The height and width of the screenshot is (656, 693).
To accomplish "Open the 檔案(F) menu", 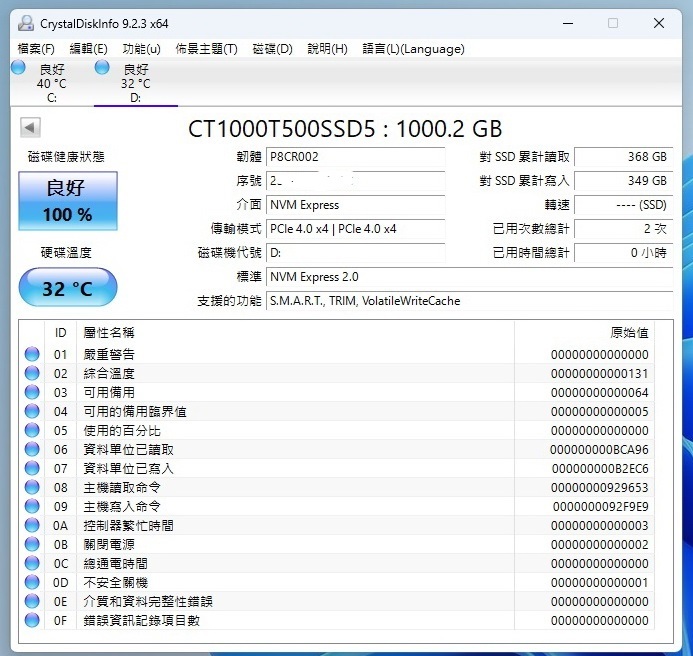I will (36, 48).
